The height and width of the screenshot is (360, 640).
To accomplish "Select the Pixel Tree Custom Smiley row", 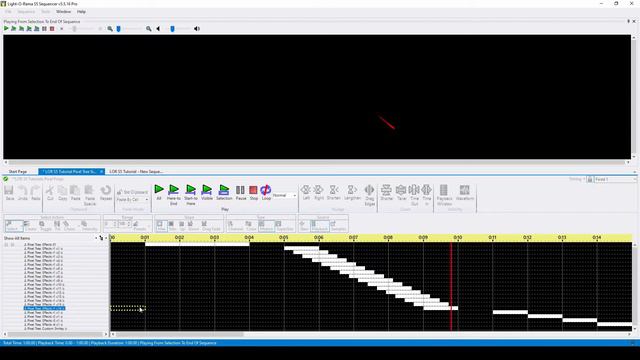I will coord(45,329).
